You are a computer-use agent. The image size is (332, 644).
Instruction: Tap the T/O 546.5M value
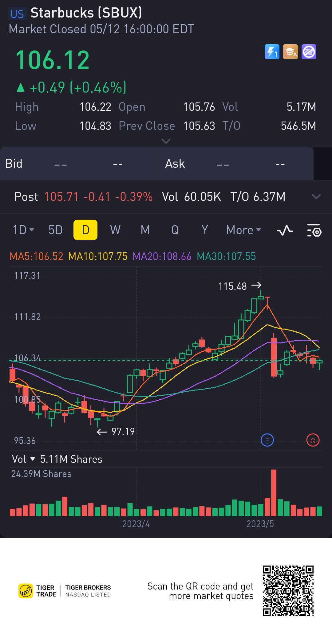[x=298, y=126]
